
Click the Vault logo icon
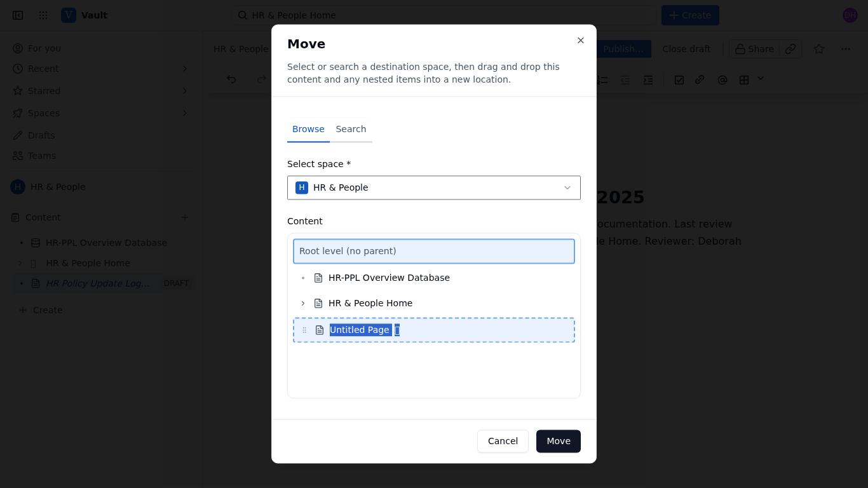69,15
